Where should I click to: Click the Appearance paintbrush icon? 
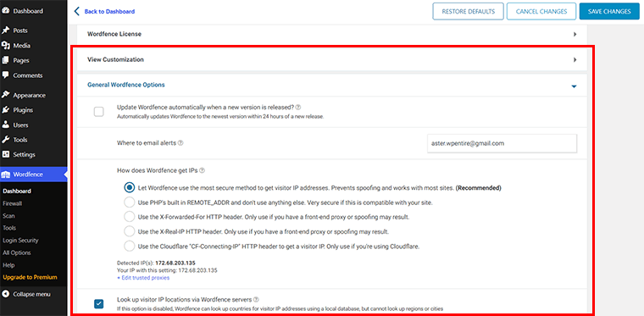pos(6,95)
